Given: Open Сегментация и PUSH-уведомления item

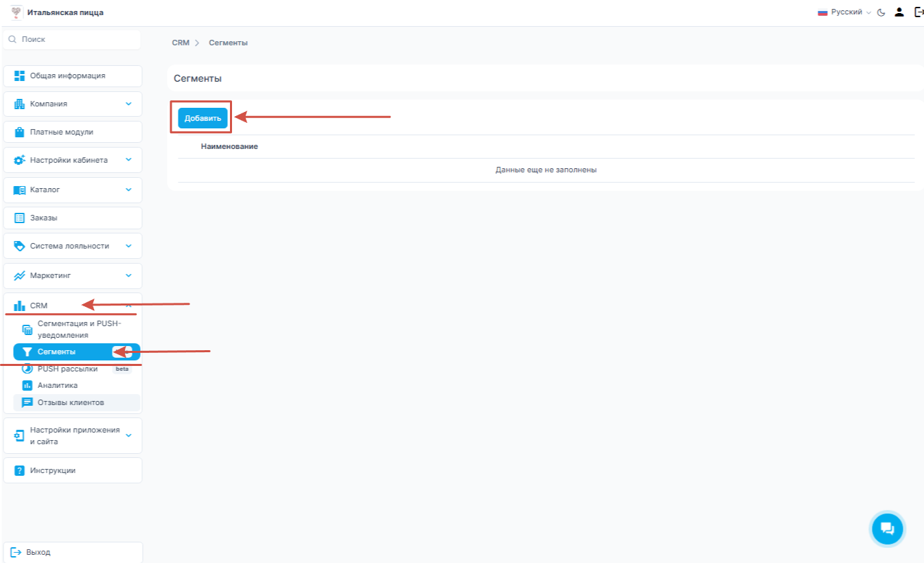Looking at the screenshot, I should pyautogui.click(x=78, y=329).
